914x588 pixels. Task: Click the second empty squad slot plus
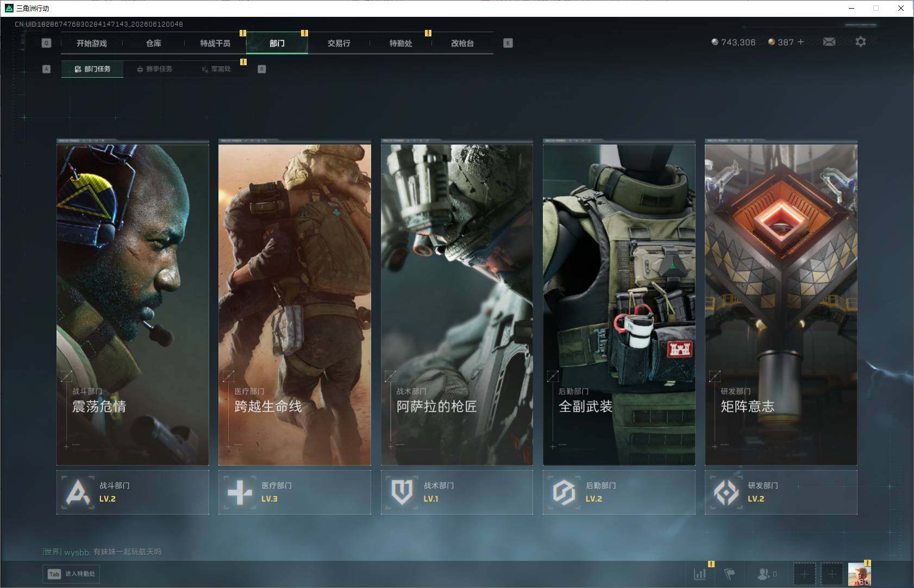tap(831, 574)
